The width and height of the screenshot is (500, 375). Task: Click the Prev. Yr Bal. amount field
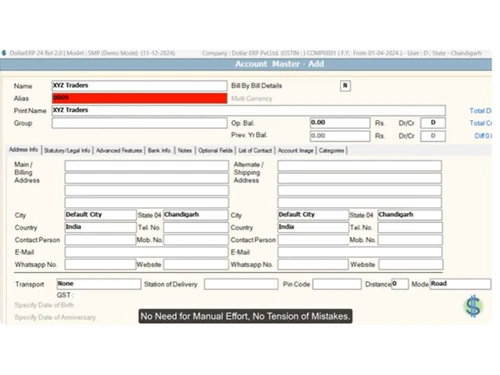(x=340, y=136)
